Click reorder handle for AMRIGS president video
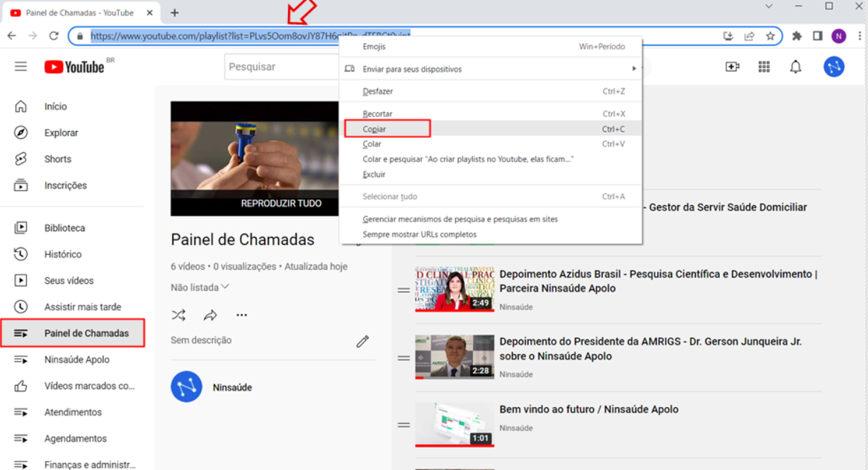This screenshot has height=470, width=868. click(x=404, y=358)
